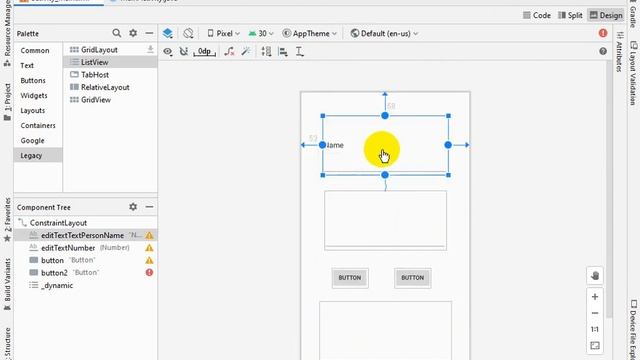This screenshot has height=360, width=640.
Task: Click the right BUTTON on the canvas
Action: 413,278
